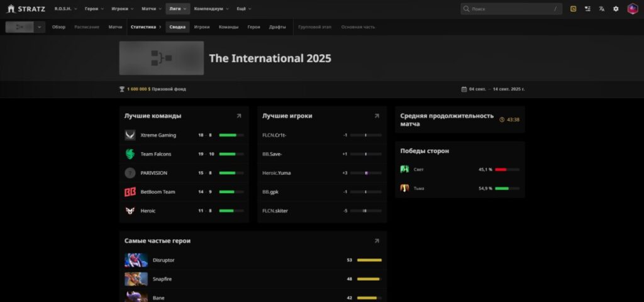Select the Сводка tab
This screenshot has height=302, width=644.
click(x=177, y=27)
